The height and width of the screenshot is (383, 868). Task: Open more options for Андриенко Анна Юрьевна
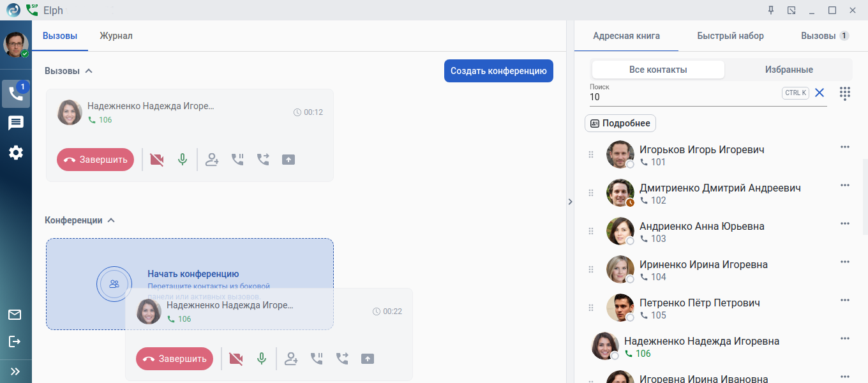(x=845, y=223)
